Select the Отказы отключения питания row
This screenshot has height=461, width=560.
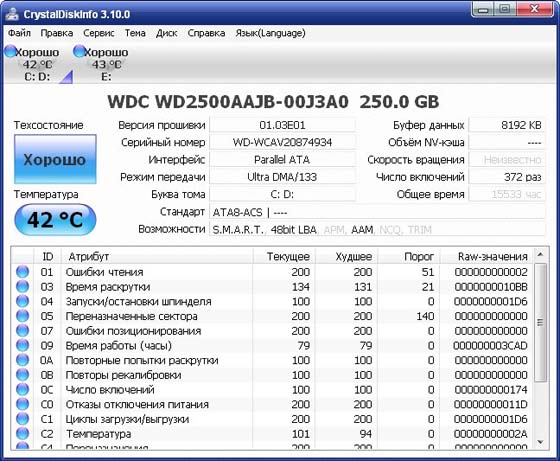(272, 404)
